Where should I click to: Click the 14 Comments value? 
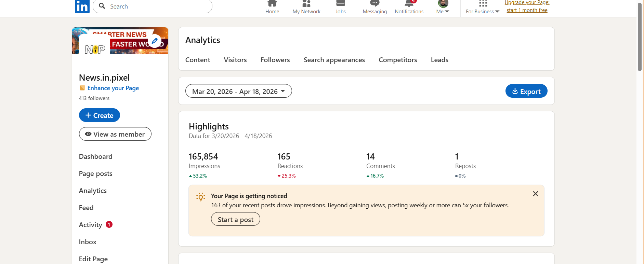point(370,156)
